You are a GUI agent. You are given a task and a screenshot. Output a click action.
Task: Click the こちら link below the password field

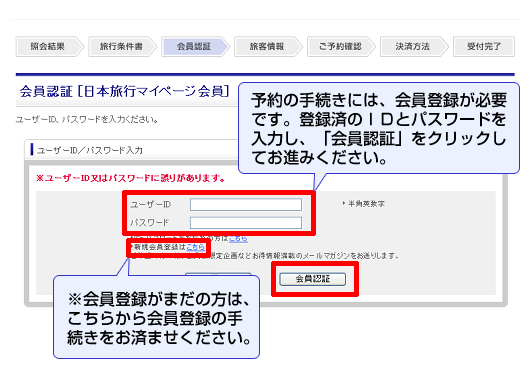point(238,238)
